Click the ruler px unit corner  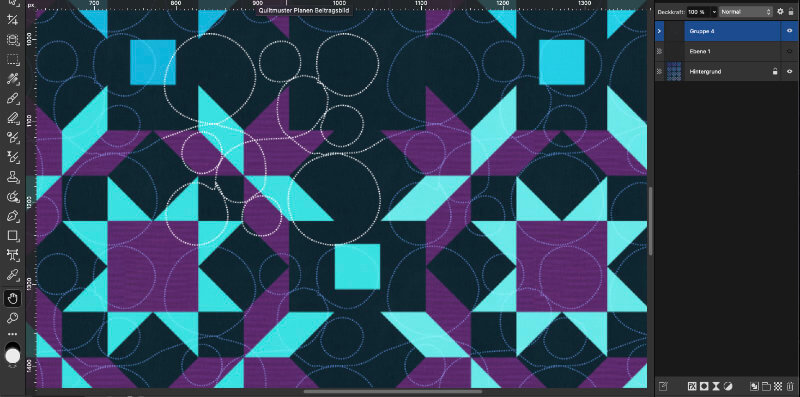(30, 4)
